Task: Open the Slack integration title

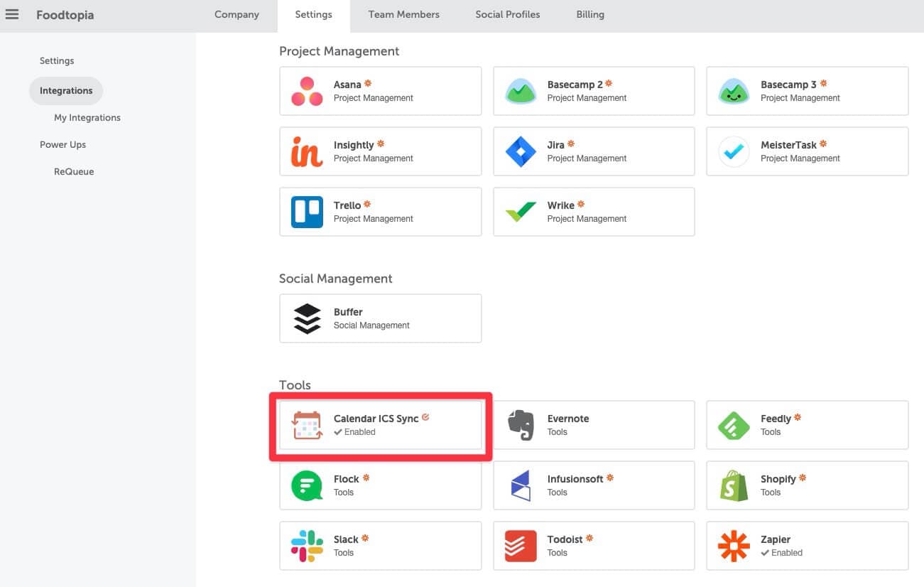Action: coord(346,539)
